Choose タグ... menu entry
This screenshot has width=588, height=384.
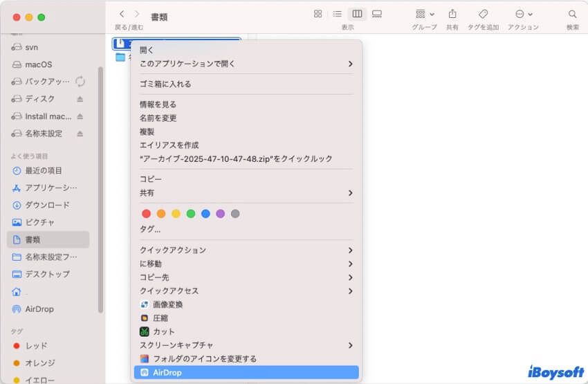point(246,229)
